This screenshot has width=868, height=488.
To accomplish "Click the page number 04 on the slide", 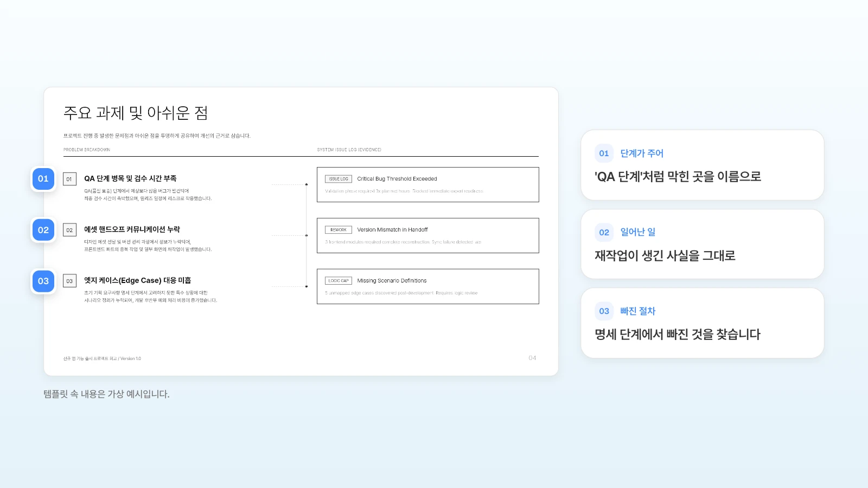I will tap(532, 358).
